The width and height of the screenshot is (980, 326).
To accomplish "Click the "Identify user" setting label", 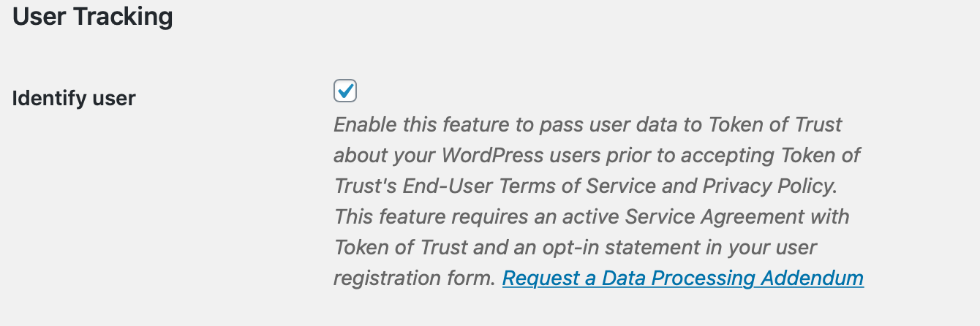I will [74, 98].
